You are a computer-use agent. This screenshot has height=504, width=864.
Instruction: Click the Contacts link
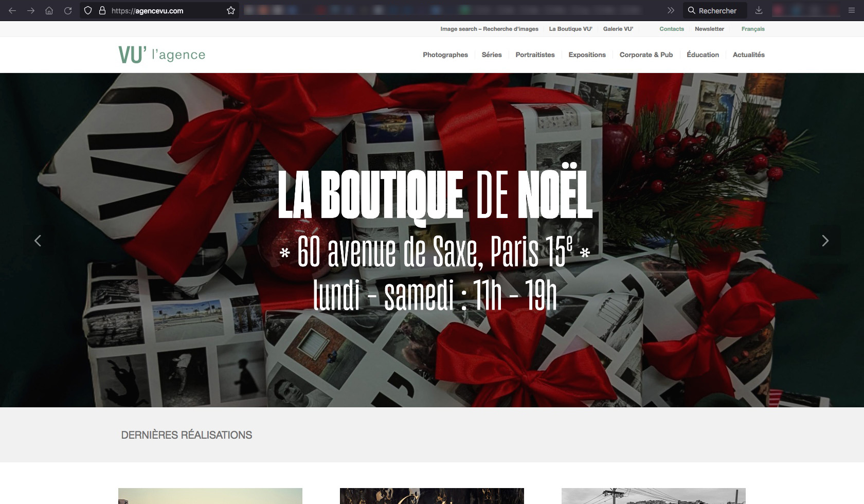pyautogui.click(x=672, y=29)
